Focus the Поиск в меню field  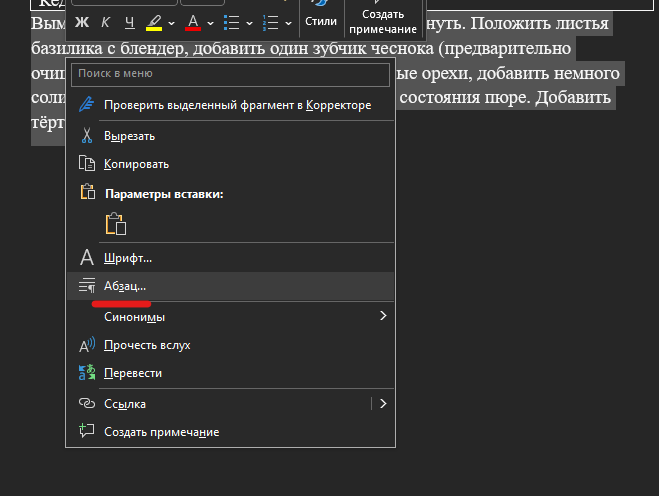click(x=230, y=74)
